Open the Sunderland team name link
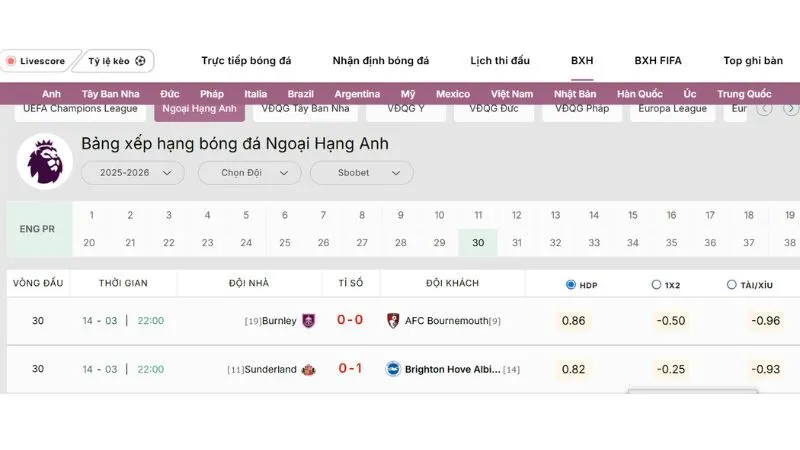This screenshot has height=450, width=800. (x=270, y=369)
